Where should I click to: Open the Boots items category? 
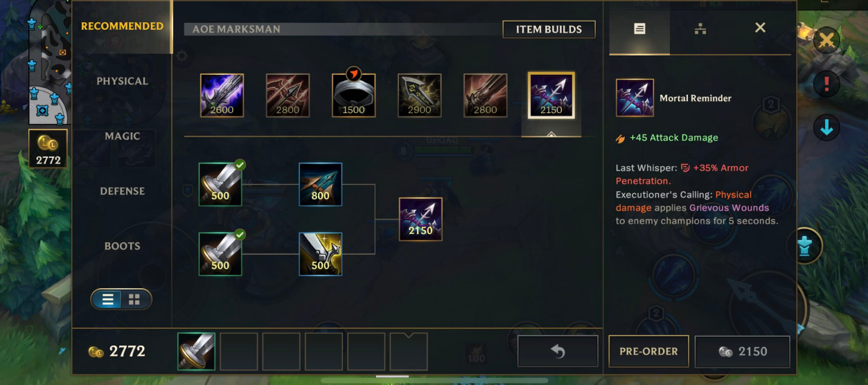123,247
